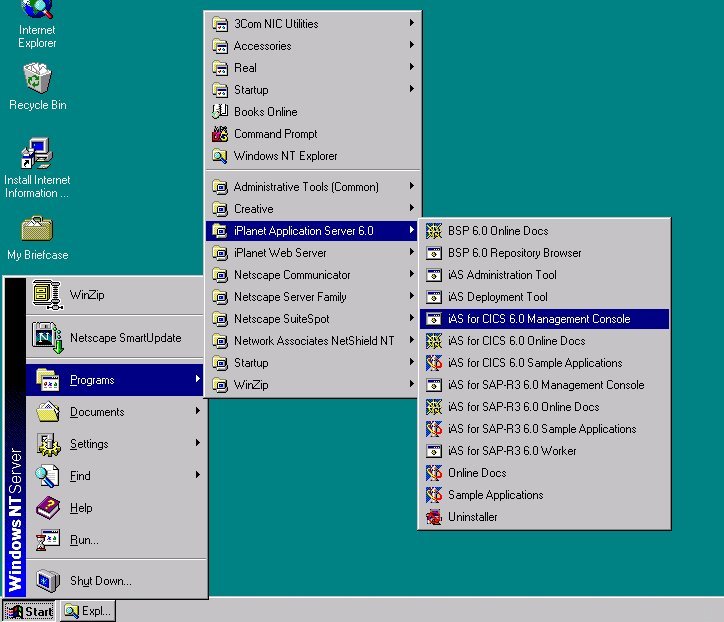Viewport: 724px width, 622px height.
Task: Open iAS for CICS 6.0 Sample Applications
Action: 544,363
